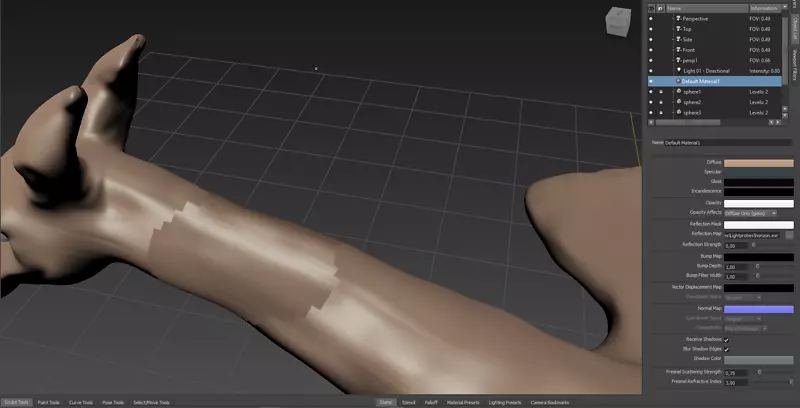Screen dimensions: 800x408
Task: Click the Default Material1 icon in list
Action: coord(679,81)
